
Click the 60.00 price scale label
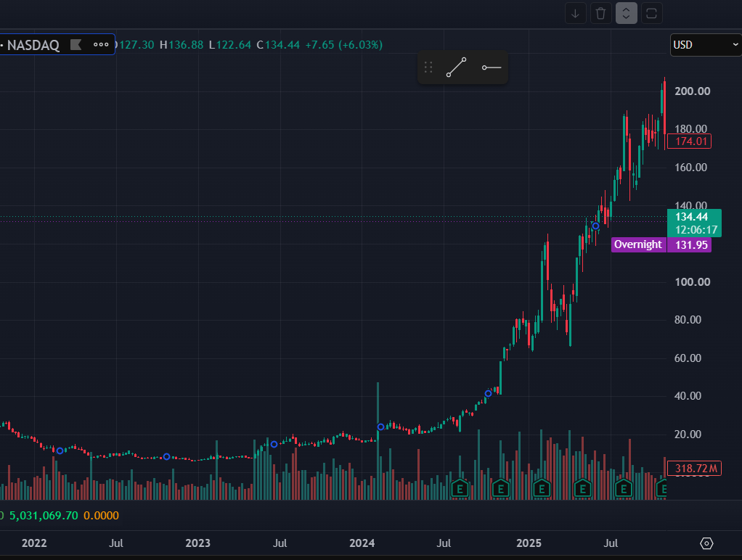688,358
